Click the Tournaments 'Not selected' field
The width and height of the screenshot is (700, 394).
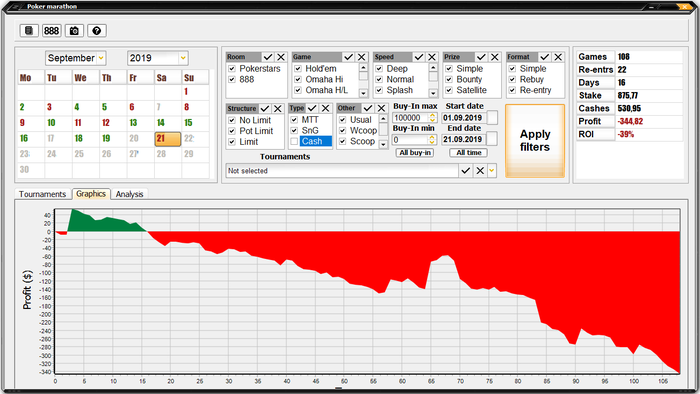point(342,170)
